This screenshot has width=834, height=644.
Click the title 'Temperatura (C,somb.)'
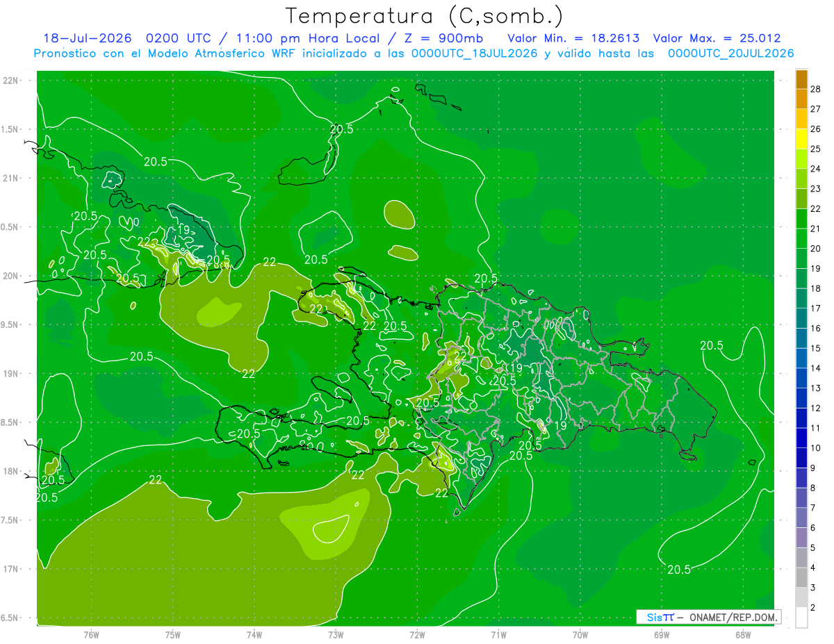[424, 16]
